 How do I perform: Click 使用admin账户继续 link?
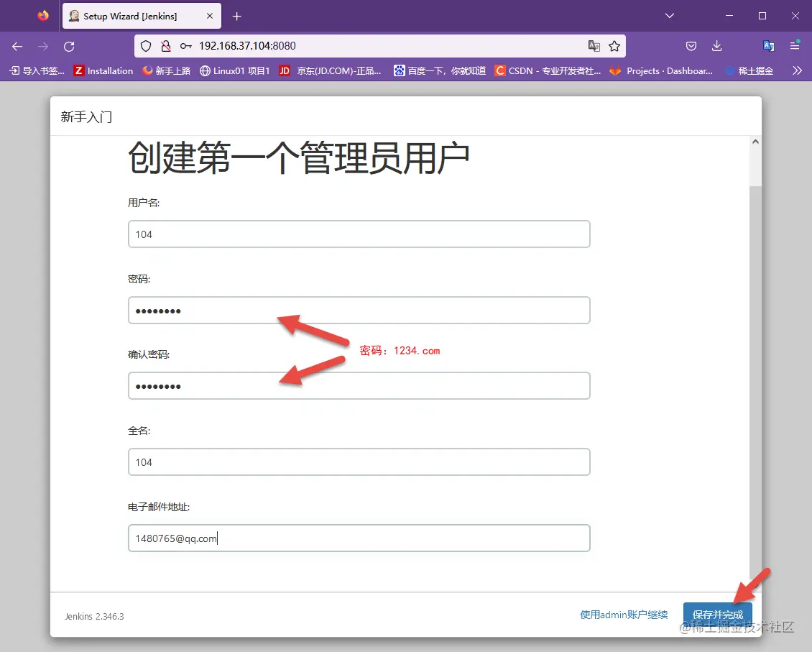coord(624,615)
